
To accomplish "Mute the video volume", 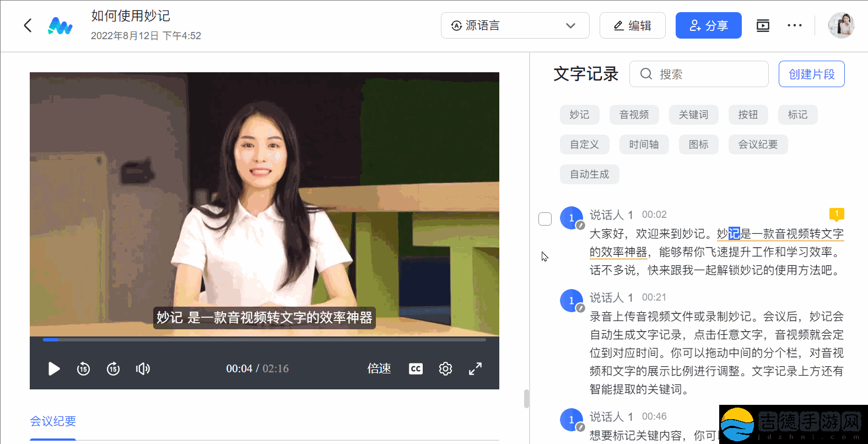I will pyautogui.click(x=143, y=368).
